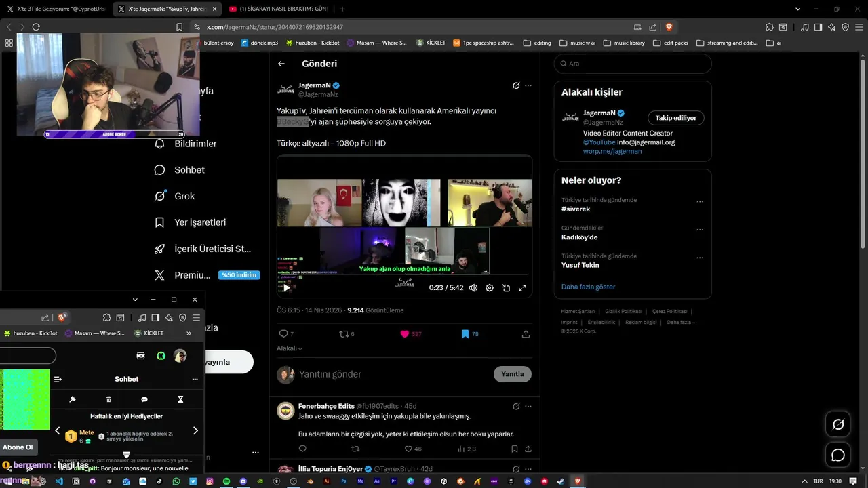
Task: Open Brave Shields in the main address bar
Action: coord(669,27)
